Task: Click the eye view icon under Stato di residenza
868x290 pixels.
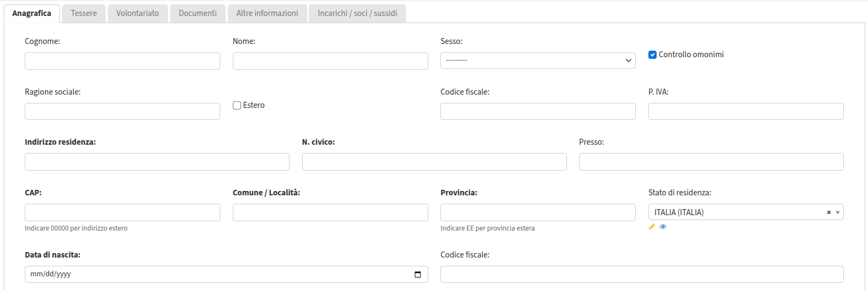Action: coord(663,227)
